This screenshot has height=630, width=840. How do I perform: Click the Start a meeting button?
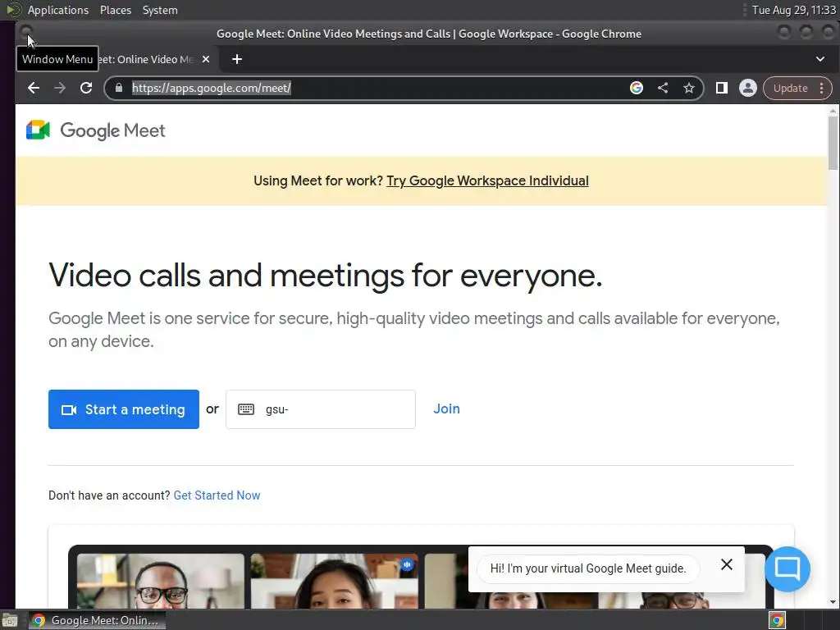click(x=124, y=409)
